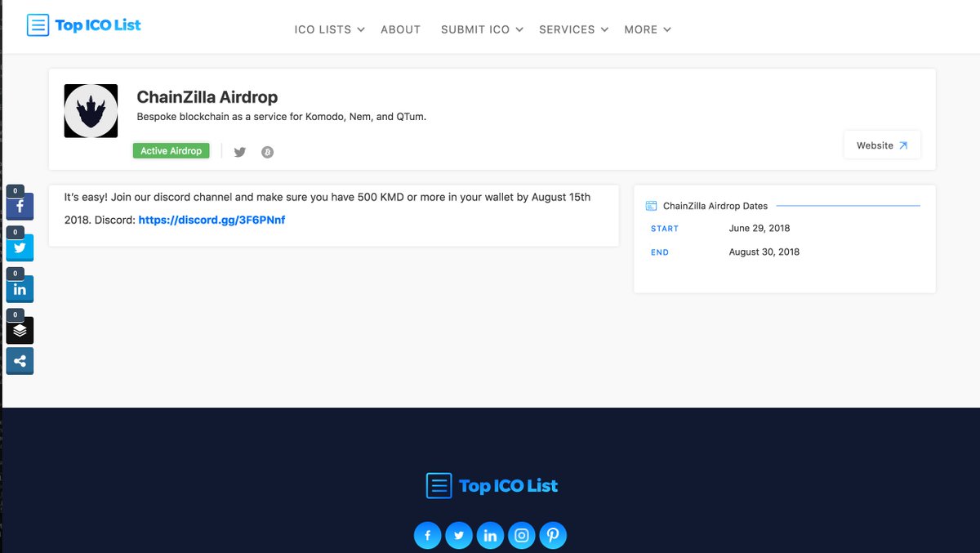
Task: Open footer Instagram circle icon
Action: point(522,536)
